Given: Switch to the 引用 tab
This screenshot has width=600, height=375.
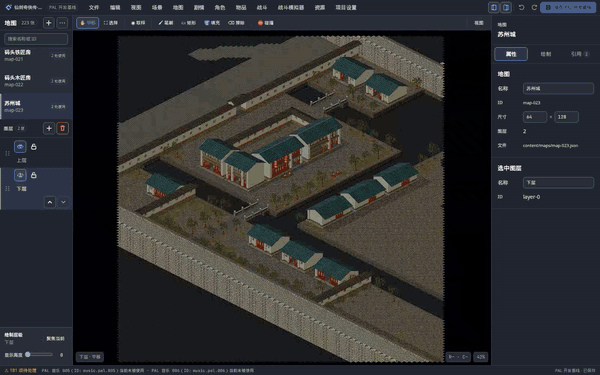Looking at the screenshot, I should point(580,54).
